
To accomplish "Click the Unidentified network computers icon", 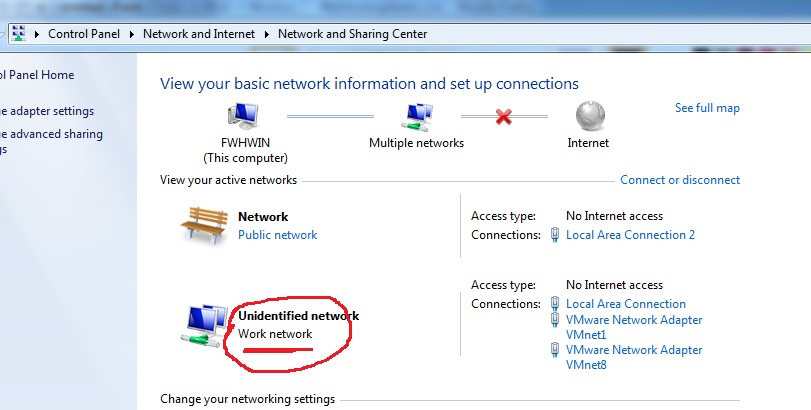I will (x=204, y=326).
